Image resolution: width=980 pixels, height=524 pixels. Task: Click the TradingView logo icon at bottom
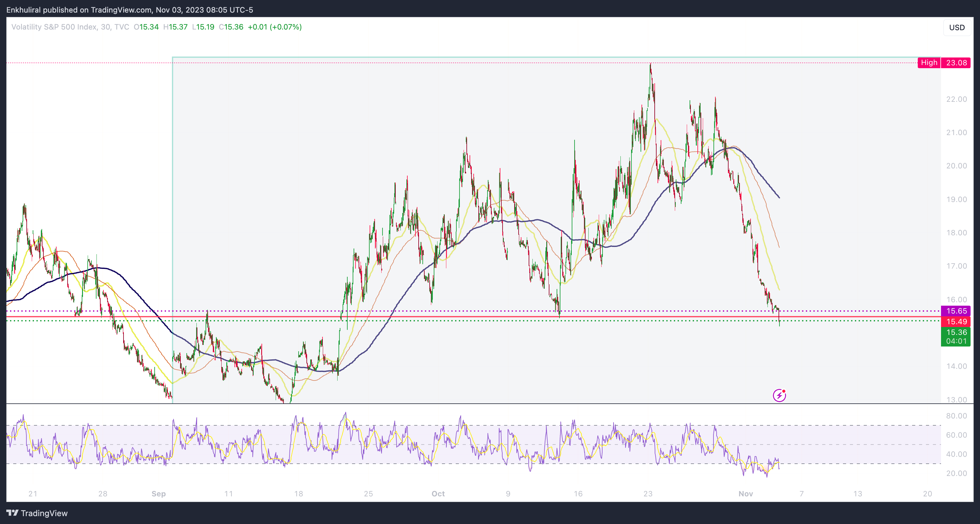[13, 513]
